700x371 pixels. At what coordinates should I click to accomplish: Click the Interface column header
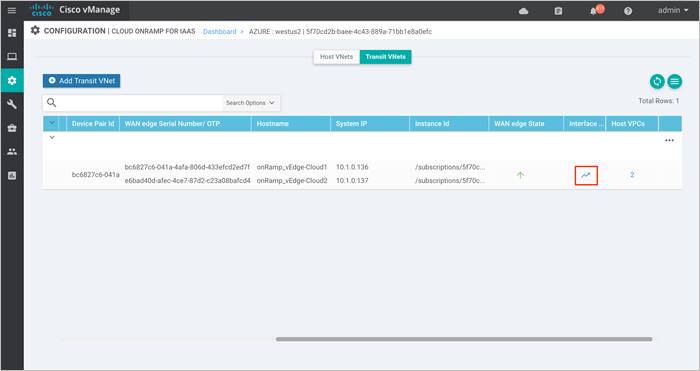coord(584,124)
